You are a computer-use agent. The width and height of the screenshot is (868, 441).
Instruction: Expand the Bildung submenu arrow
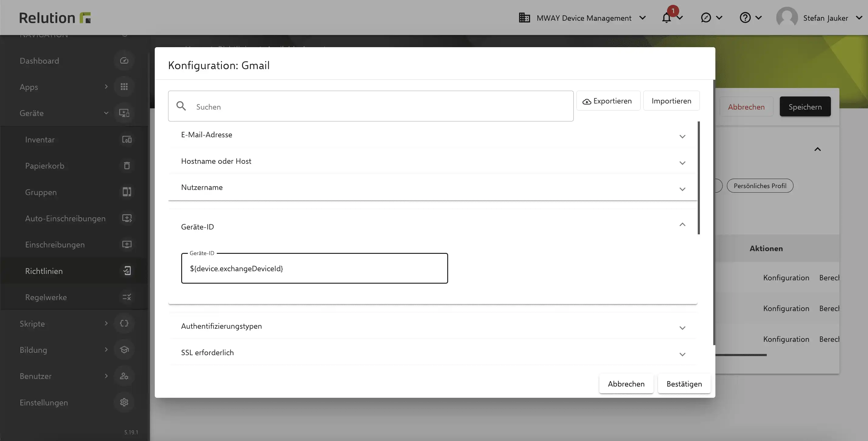[106, 350]
